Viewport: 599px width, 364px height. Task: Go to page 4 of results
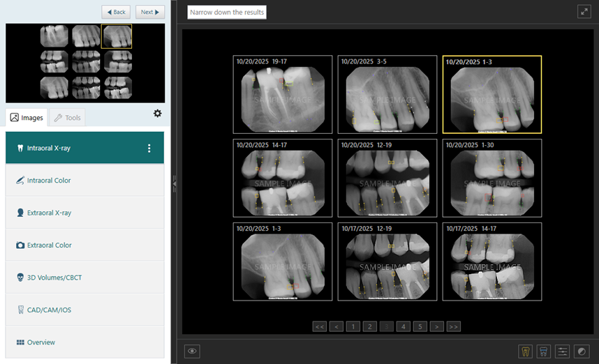point(403,326)
